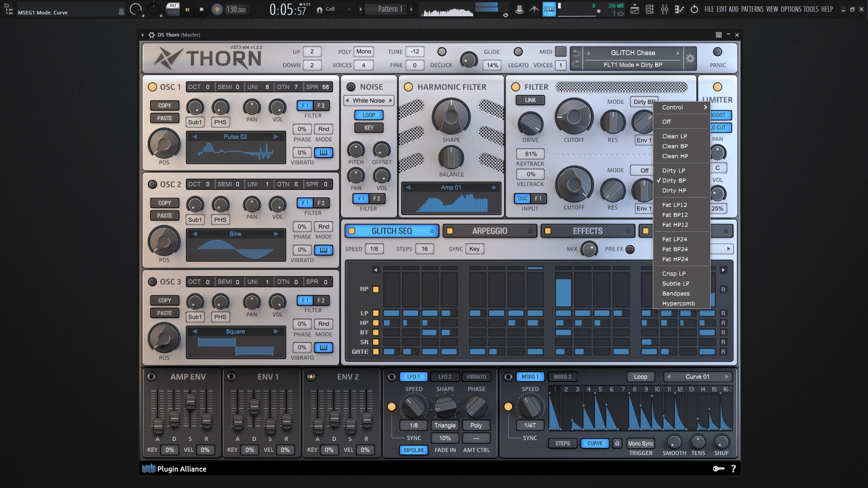This screenshot has width=868, height=488.
Task: Click the glitch sequencer row GATE toggle
Action: [376, 352]
